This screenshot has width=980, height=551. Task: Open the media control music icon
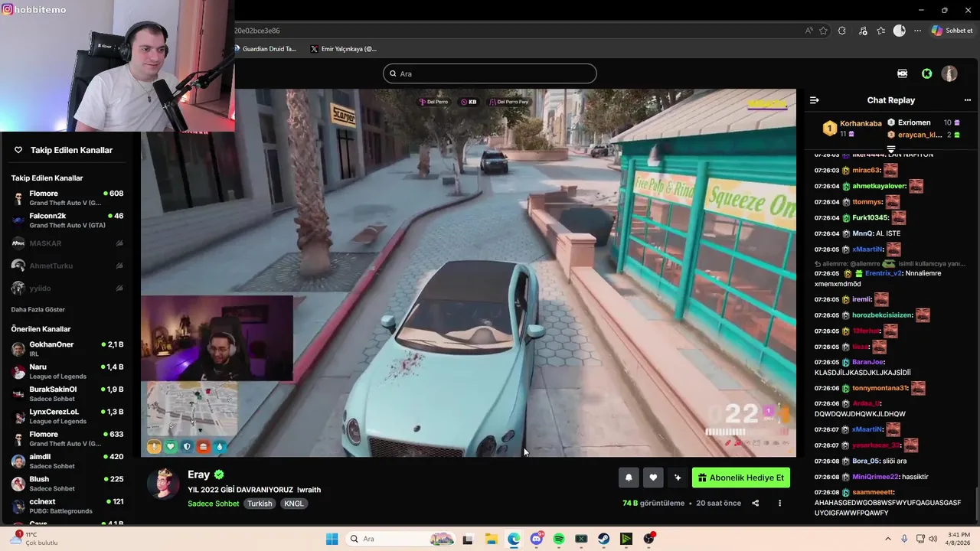[x=863, y=31]
